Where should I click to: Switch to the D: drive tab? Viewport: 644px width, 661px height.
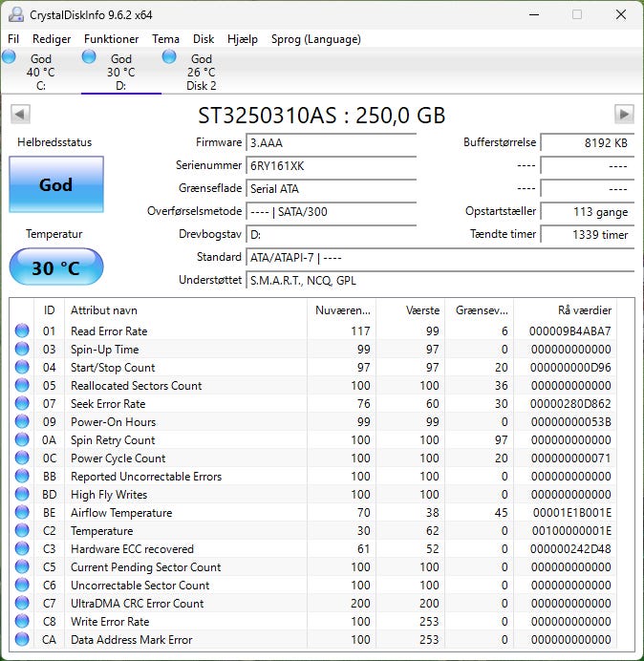(120, 73)
